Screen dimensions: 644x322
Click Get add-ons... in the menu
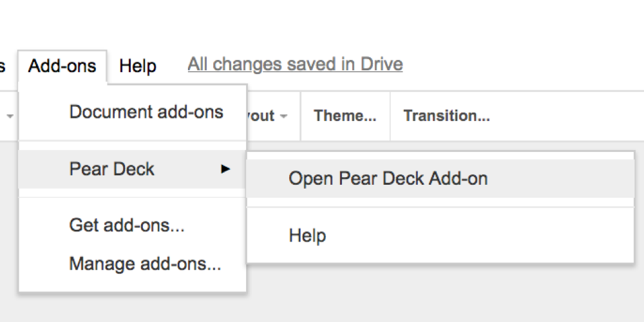[127, 226]
